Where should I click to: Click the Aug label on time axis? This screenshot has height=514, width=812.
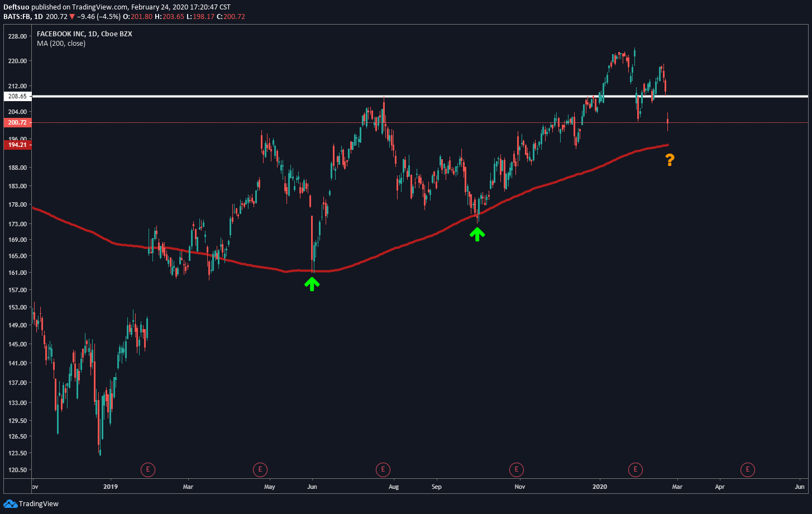click(394, 487)
